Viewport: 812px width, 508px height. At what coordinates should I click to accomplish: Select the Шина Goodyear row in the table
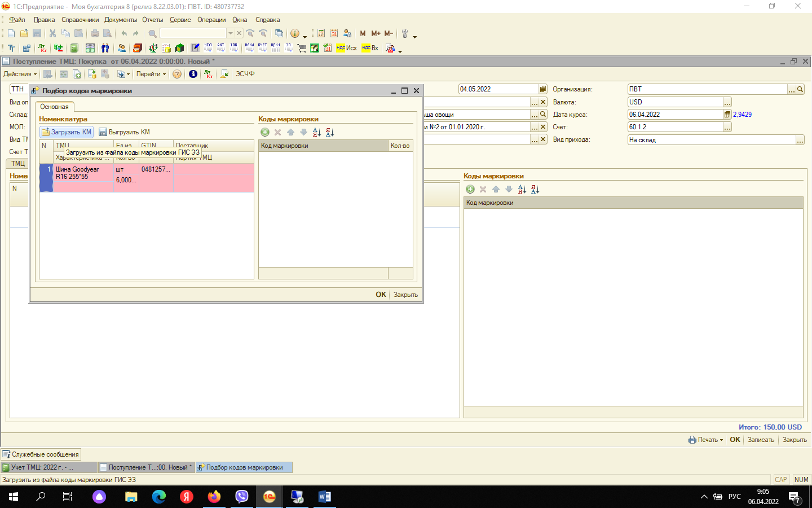(83, 173)
